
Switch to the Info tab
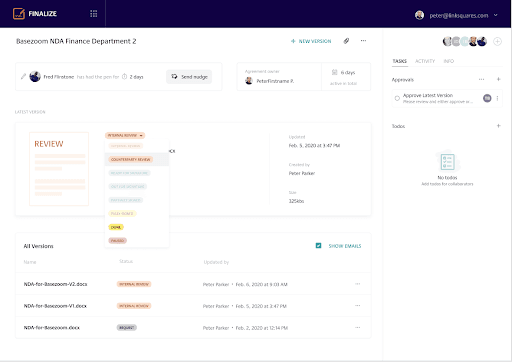coord(449,61)
